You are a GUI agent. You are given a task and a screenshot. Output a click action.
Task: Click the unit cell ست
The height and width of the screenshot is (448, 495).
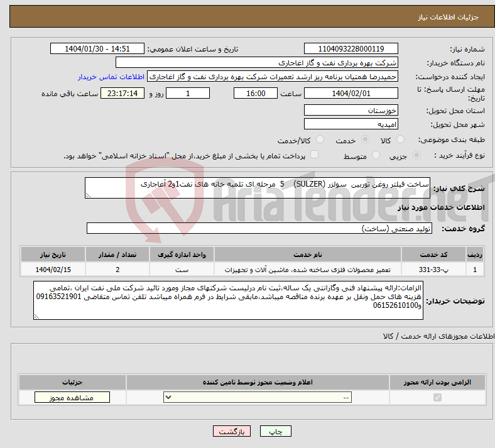click(182, 270)
